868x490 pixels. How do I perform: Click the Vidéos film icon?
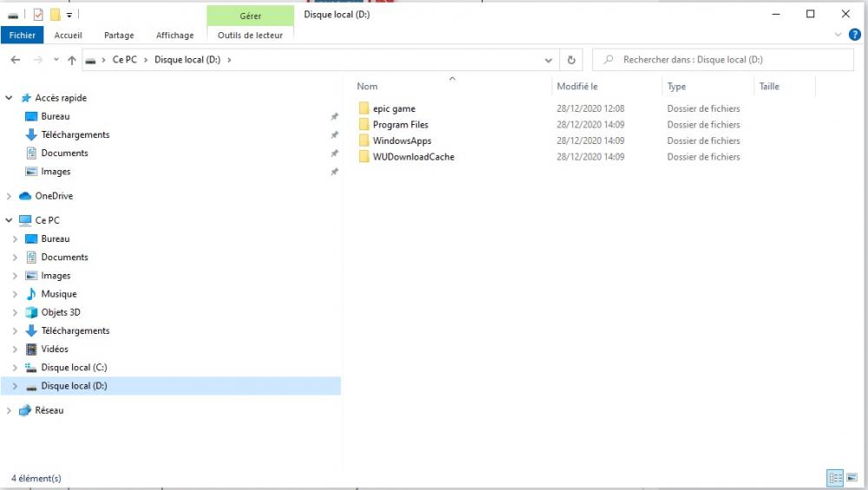tap(31, 349)
